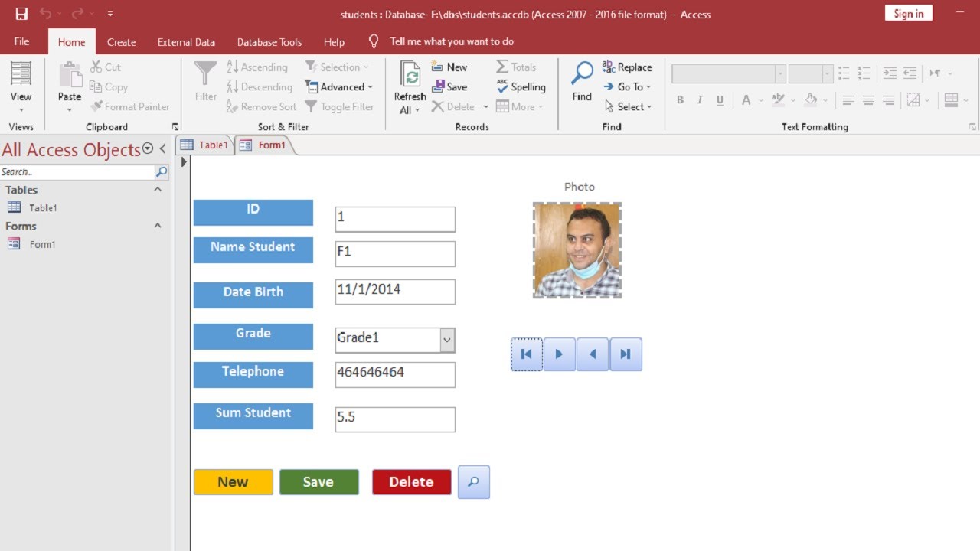Click Copy in the Clipboard group
Viewport: 980px width, 551px height.
pos(109,87)
